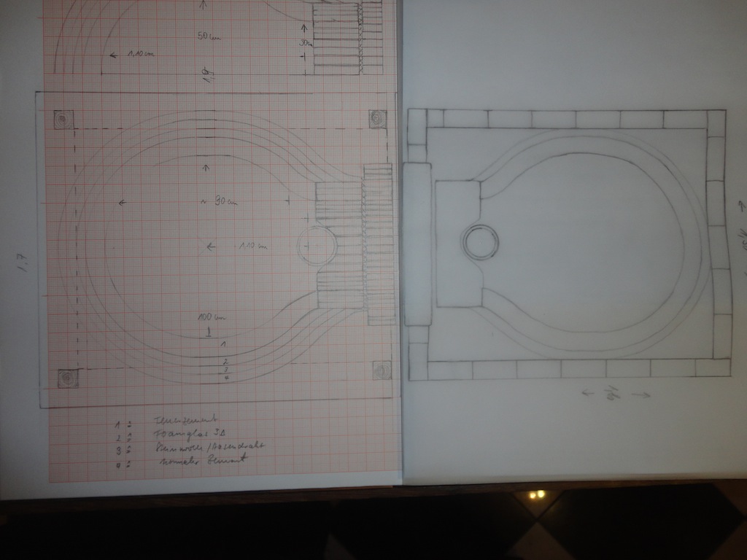
Task: Click the double-ring circle on the right drawing
Action: (481, 242)
